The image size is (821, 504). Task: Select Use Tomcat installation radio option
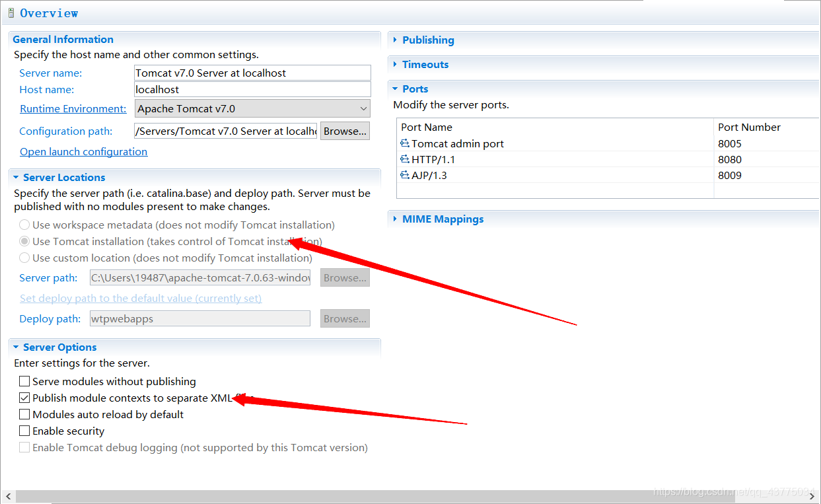[24, 241]
